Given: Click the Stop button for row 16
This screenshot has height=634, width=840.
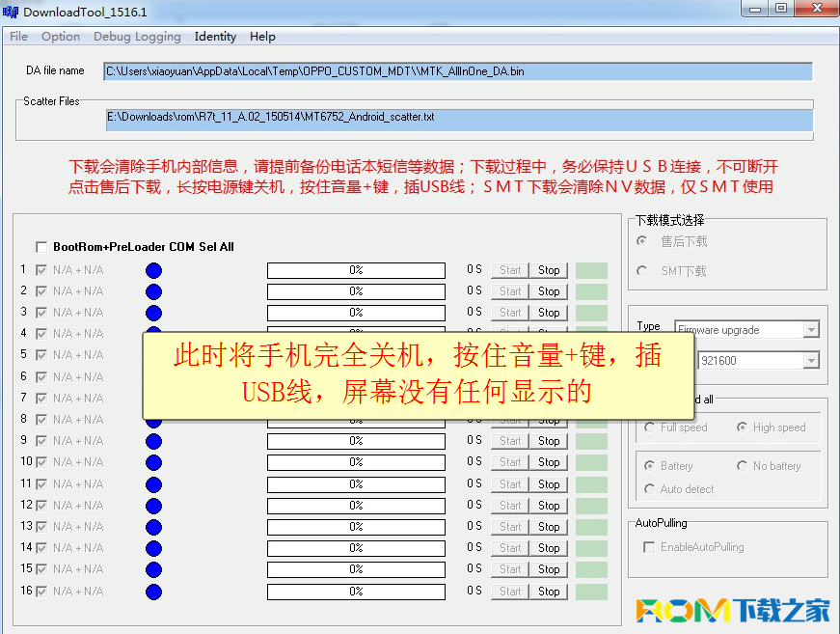Looking at the screenshot, I should [549, 592].
